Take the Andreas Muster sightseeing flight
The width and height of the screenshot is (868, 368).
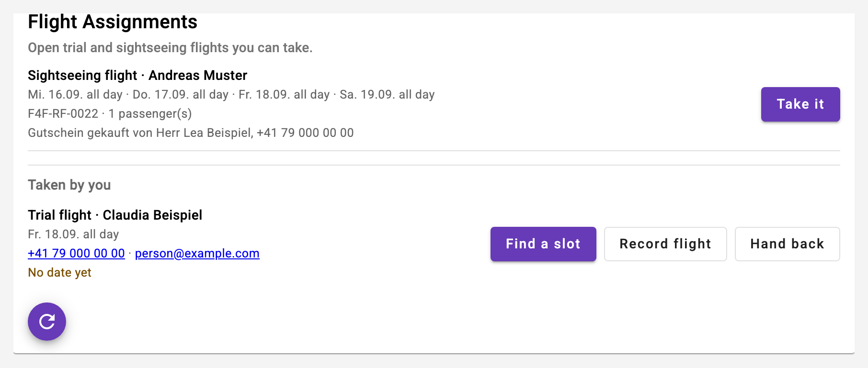pos(800,104)
